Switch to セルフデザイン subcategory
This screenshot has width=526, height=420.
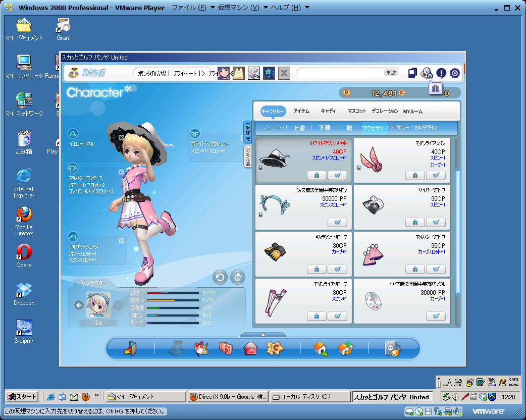tap(426, 128)
